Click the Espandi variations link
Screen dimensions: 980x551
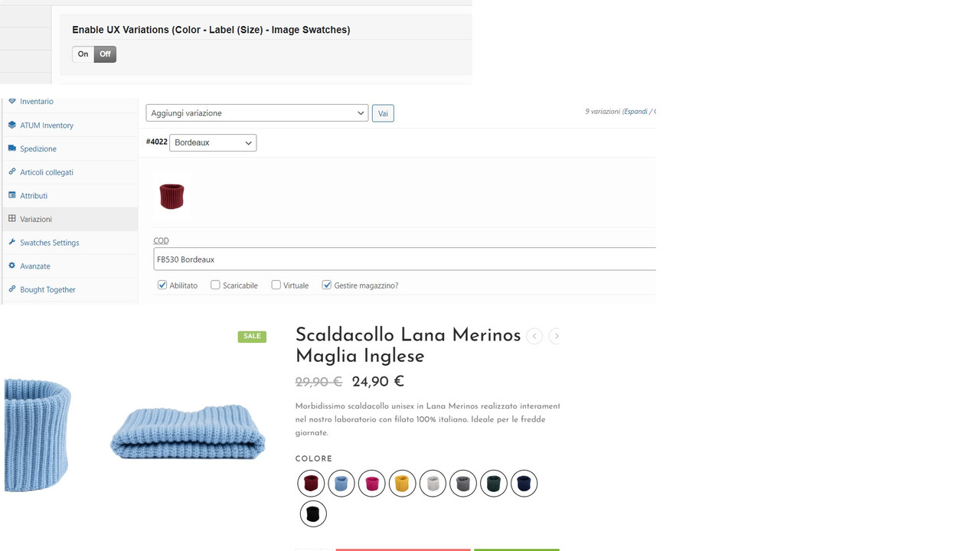635,112
